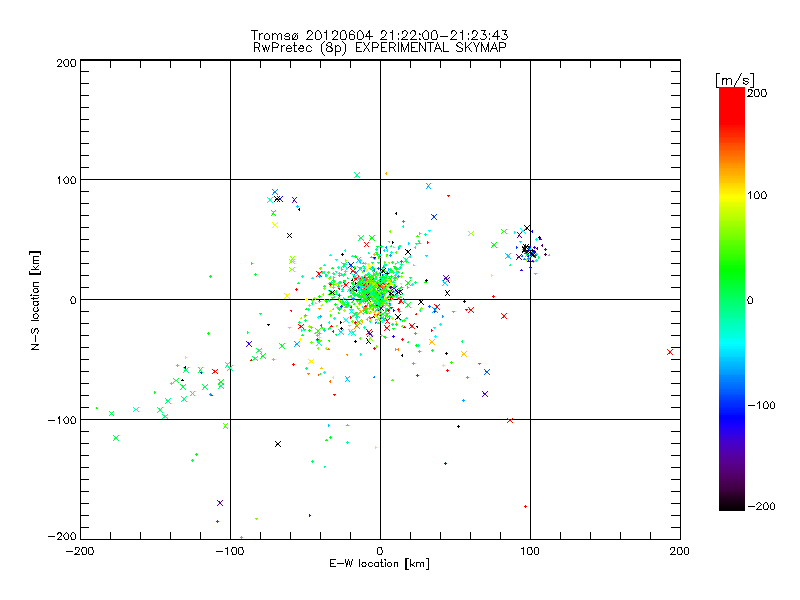The image size is (800, 600).
Task: Click the colorbar label '100'
Action: coord(757,195)
